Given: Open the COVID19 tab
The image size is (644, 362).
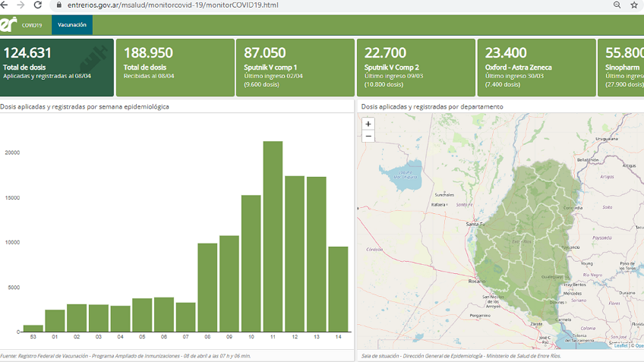Looking at the screenshot, I should [32, 25].
